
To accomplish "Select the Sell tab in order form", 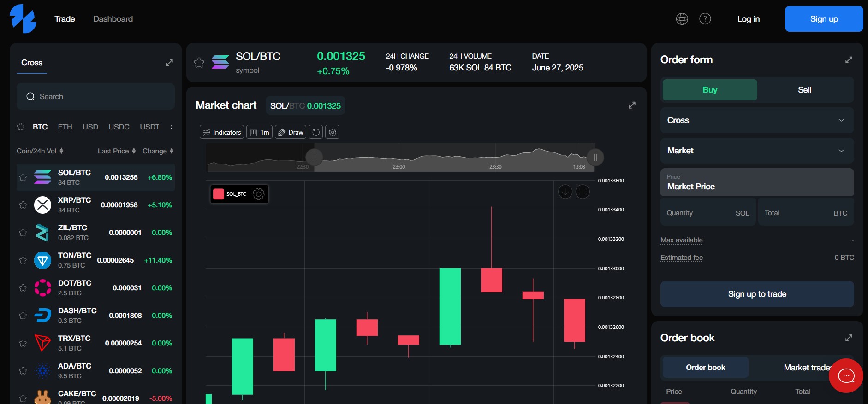I will coord(804,90).
